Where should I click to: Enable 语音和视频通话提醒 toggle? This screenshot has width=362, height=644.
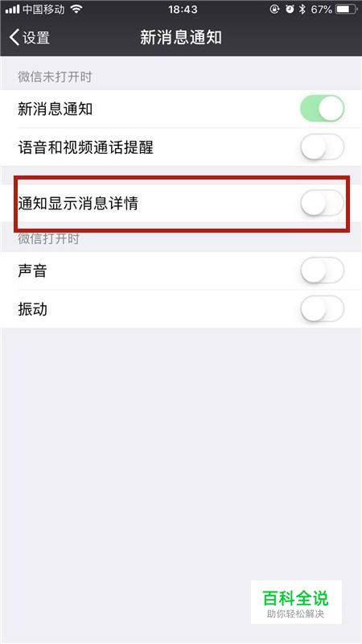pyautogui.click(x=323, y=147)
